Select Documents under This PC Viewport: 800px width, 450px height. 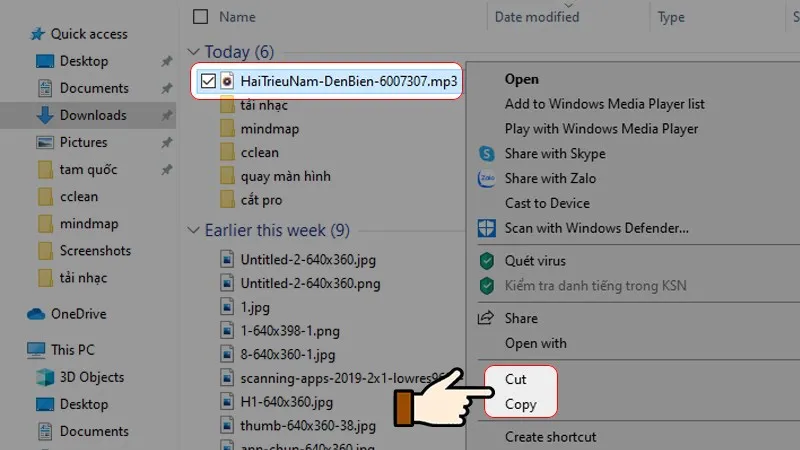pos(94,431)
